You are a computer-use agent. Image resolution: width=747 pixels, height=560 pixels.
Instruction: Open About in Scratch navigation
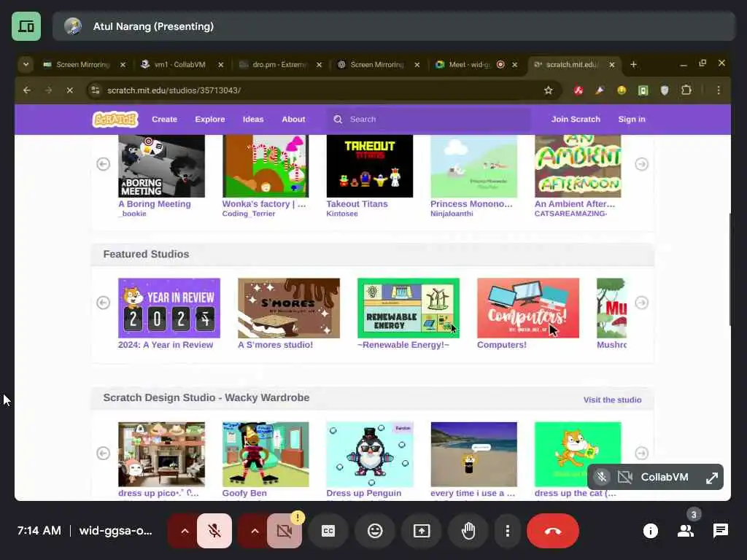click(x=293, y=119)
